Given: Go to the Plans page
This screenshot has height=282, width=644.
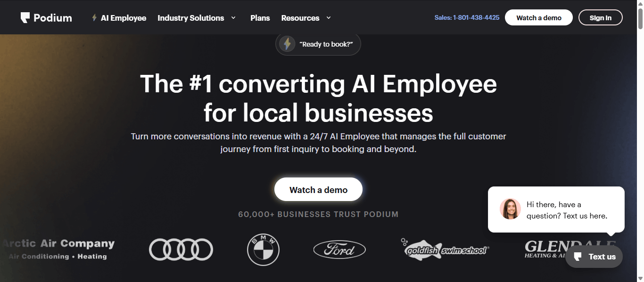Looking at the screenshot, I should tap(260, 18).
